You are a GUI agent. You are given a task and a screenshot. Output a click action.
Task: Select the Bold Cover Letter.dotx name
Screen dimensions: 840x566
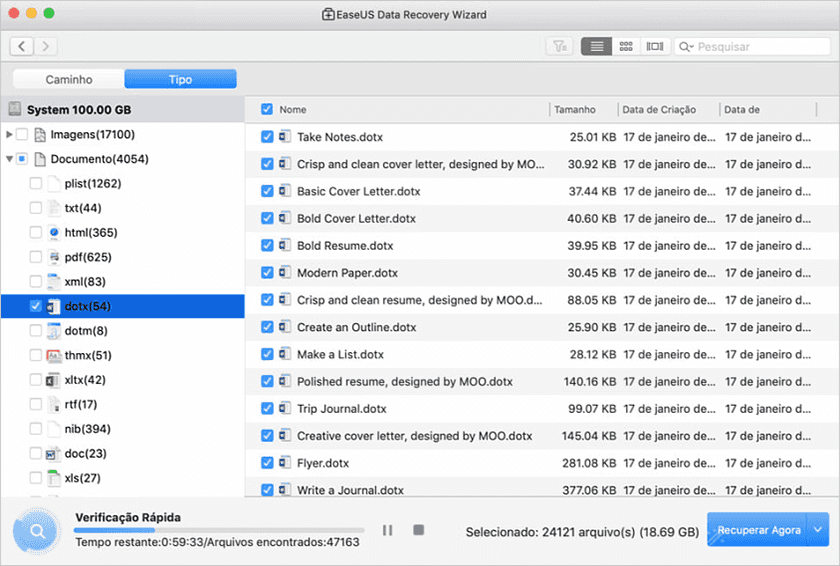click(356, 218)
